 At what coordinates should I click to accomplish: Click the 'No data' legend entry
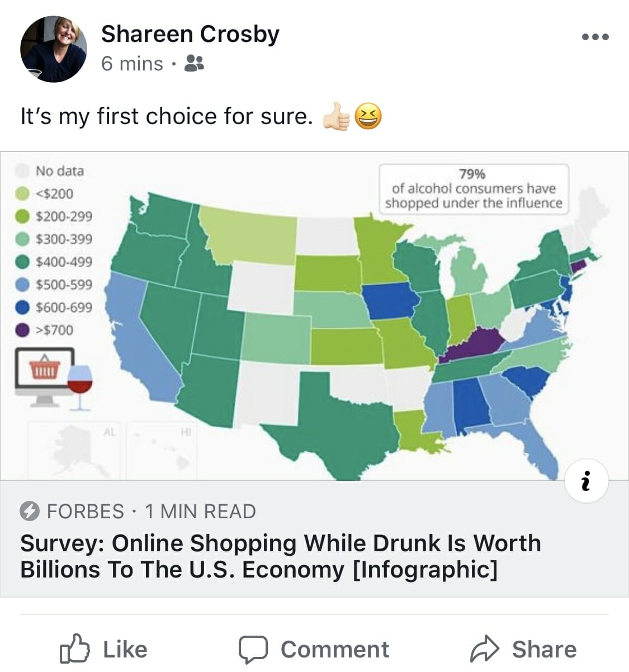coord(50,171)
